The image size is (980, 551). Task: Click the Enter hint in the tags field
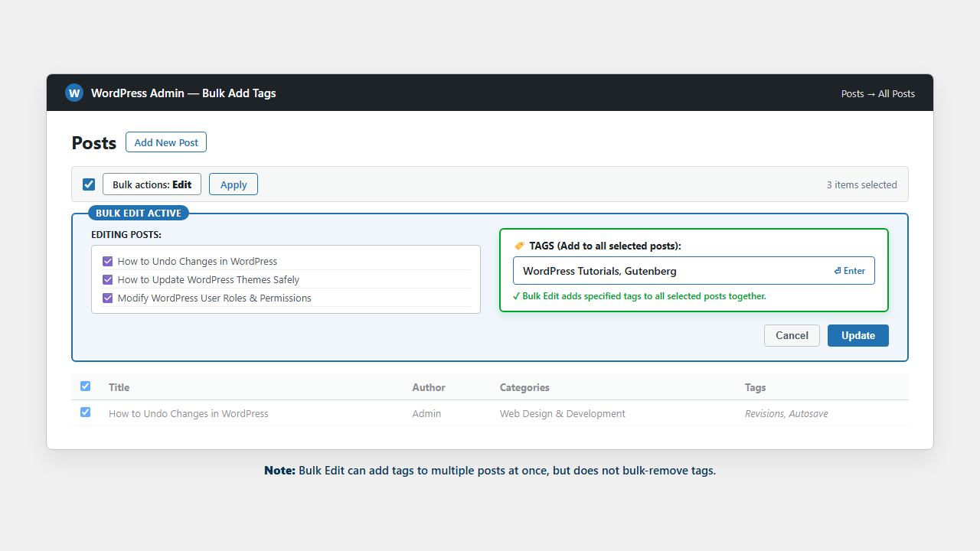(850, 271)
